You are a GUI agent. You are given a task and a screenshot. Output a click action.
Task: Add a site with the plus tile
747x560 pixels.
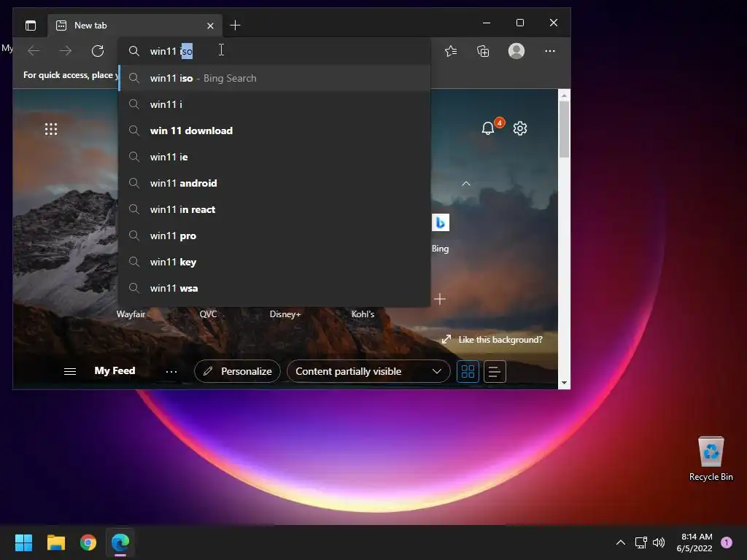[440, 299]
